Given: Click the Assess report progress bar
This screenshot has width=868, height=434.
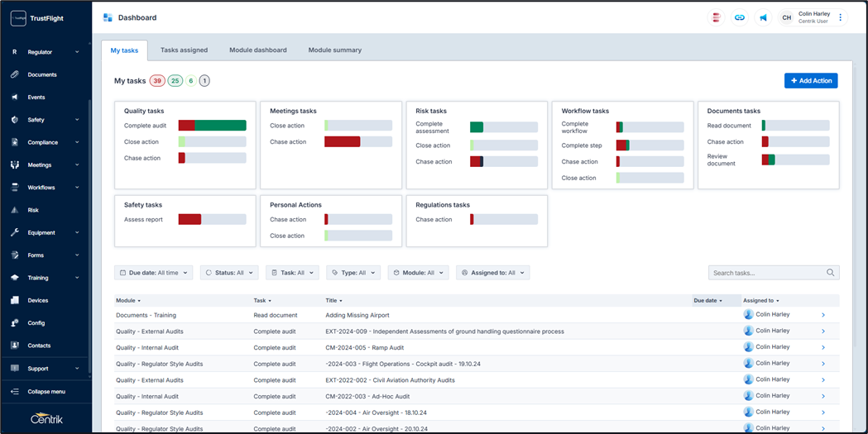Looking at the screenshot, I should 212,220.
